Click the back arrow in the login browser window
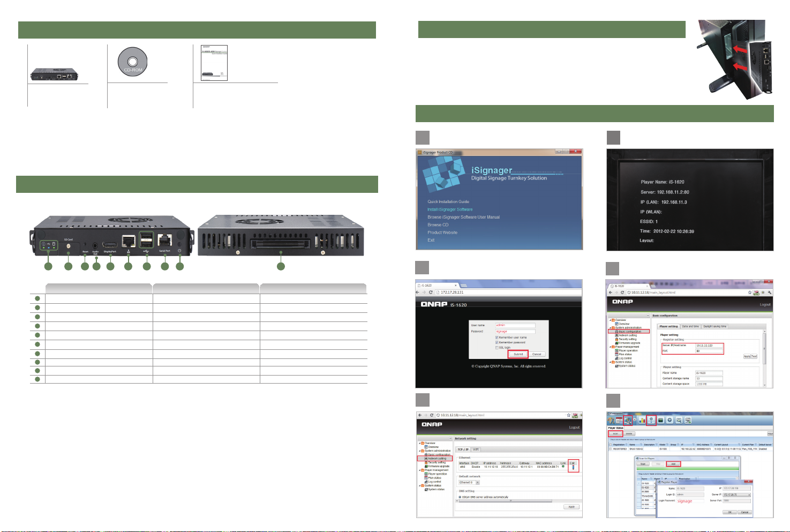Screen dimensions: 790x532 coord(417,292)
